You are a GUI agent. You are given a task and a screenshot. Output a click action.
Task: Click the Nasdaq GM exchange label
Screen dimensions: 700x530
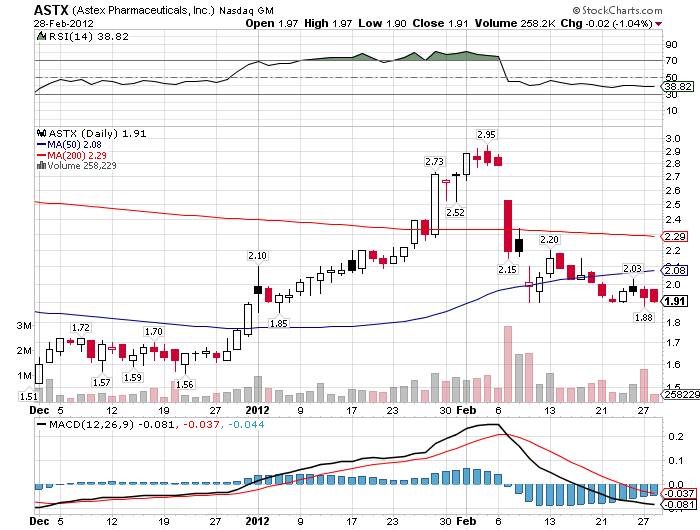tap(246, 10)
